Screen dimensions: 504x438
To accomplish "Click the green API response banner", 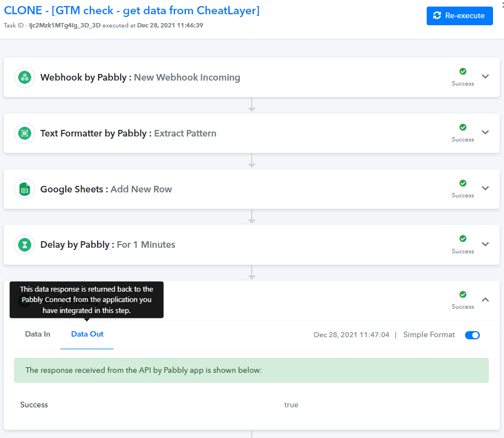I will 251,371.
